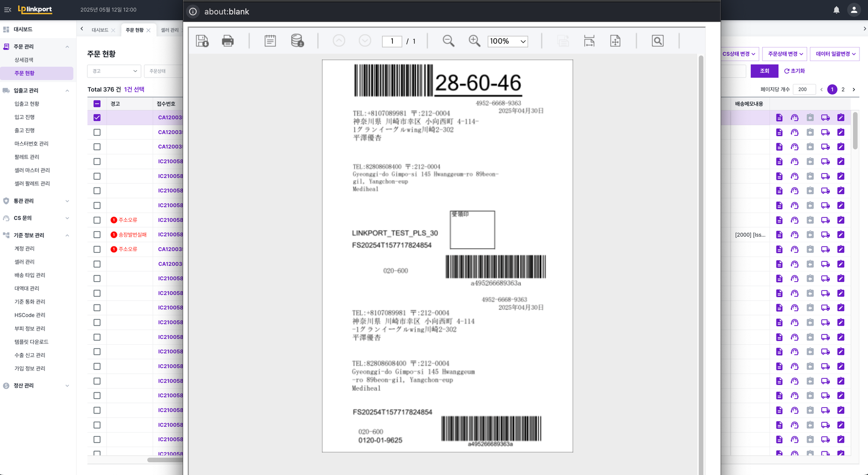
Task: Expand the 통관 관리 sidebar section
Action: click(67, 201)
